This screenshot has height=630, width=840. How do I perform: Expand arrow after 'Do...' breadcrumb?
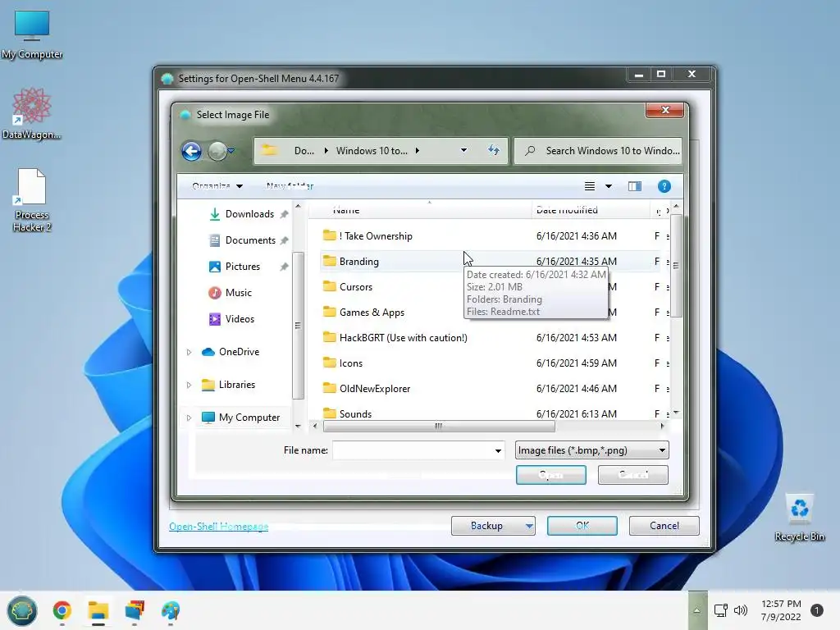click(x=326, y=151)
